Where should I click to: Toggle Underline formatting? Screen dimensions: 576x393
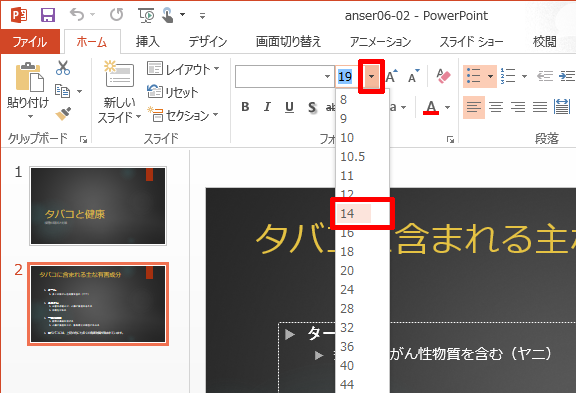(289, 107)
